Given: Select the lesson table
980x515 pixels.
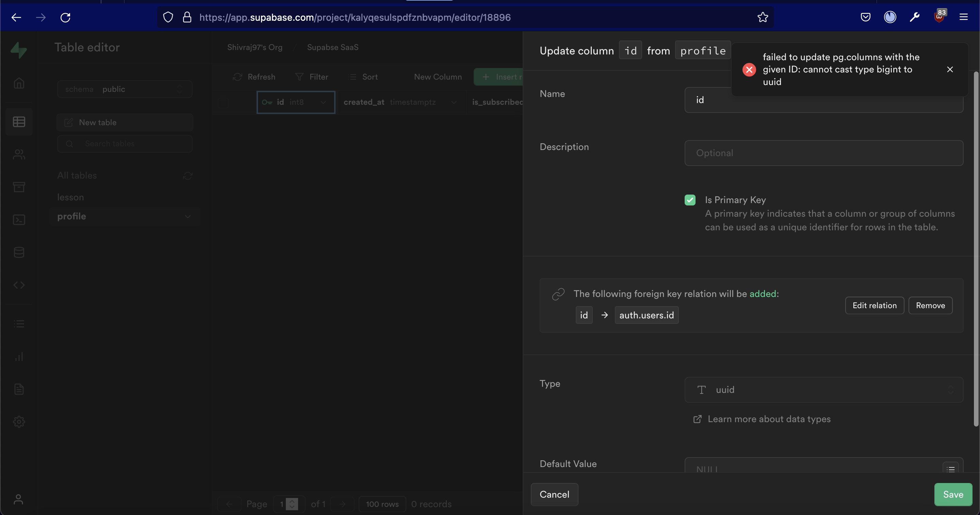Looking at the screenshot, I should point(70,197).
